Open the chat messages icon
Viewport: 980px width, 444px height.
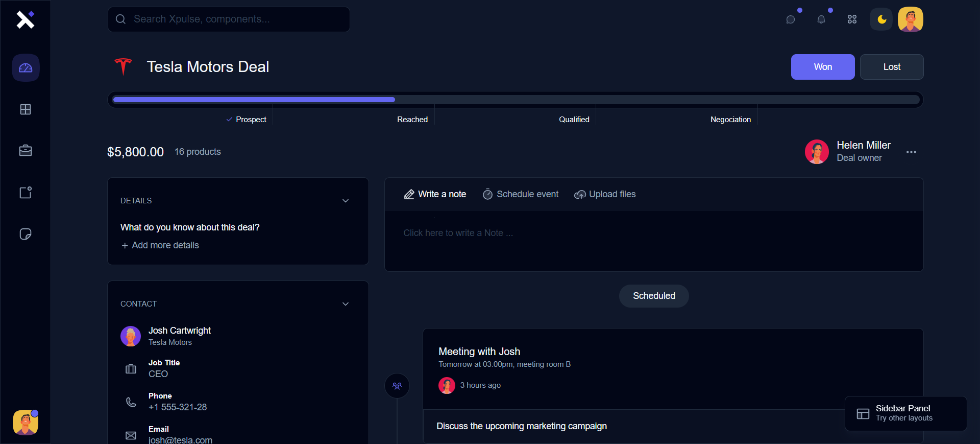point(791,19)
